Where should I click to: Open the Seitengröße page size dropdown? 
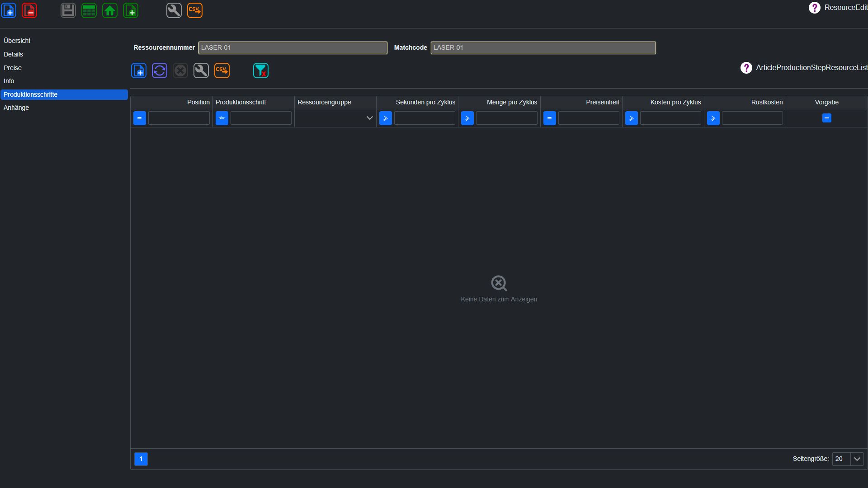tap(857, 459)
